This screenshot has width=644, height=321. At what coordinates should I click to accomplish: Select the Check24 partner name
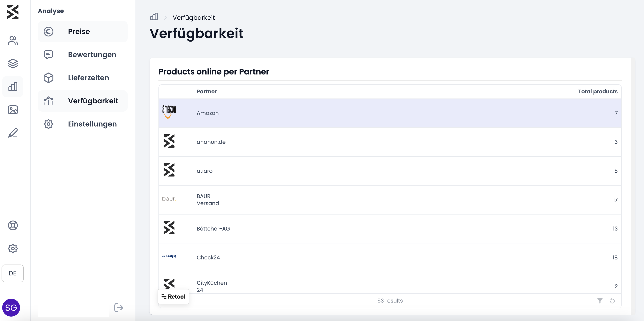click(208, 258)
